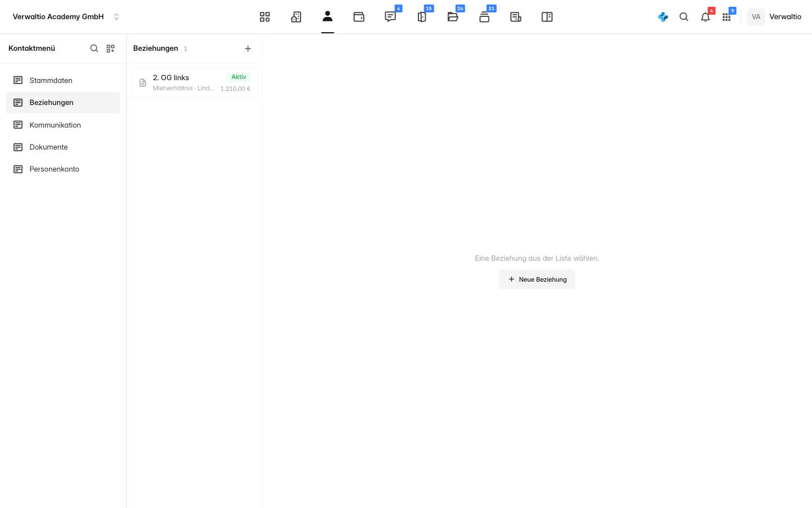Click the VA avatar in the header
The width and height of the screenshot is (812, 508).
(x=756, y=17)
